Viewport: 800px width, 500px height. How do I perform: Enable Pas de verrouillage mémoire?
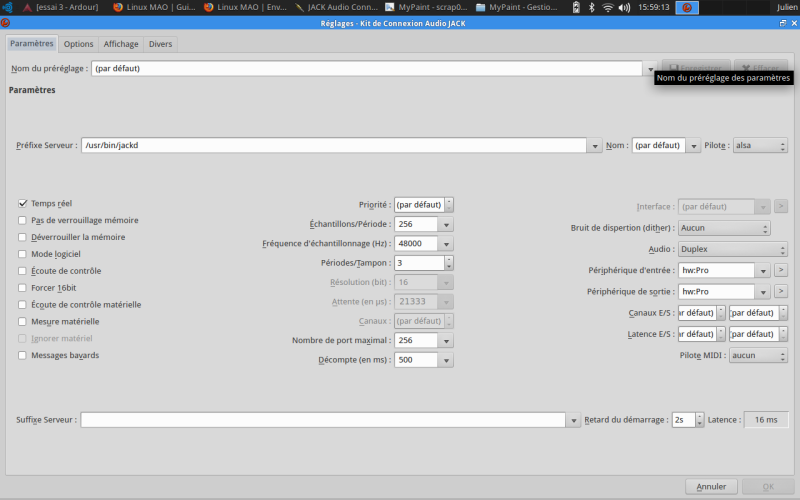(x=22, y=220)
